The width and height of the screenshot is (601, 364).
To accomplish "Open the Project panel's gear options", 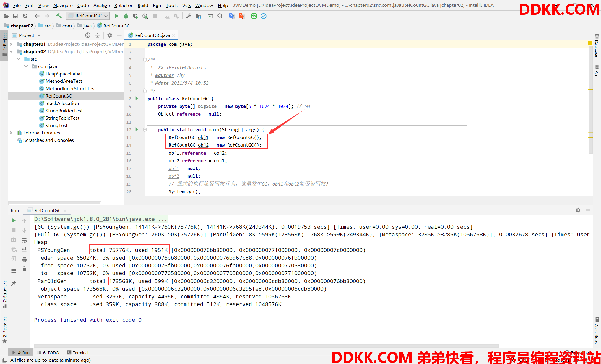I will (110, 35).
